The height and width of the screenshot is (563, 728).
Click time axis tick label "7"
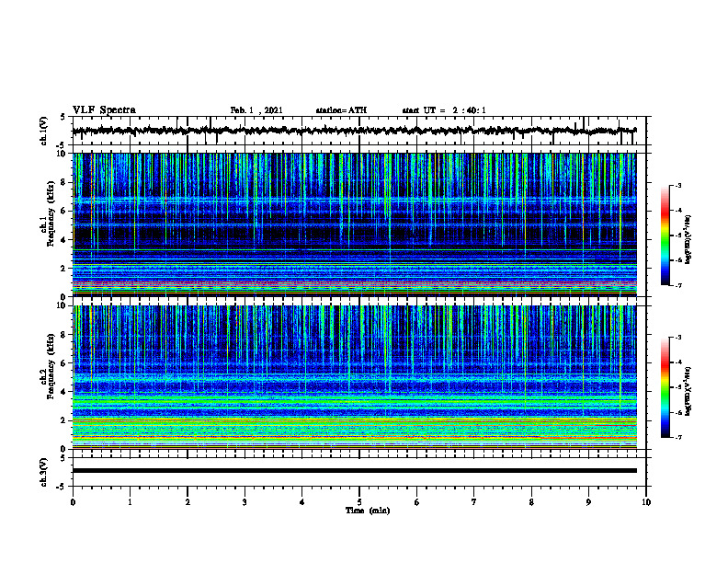pyautogui.click(x=474, y=502)
